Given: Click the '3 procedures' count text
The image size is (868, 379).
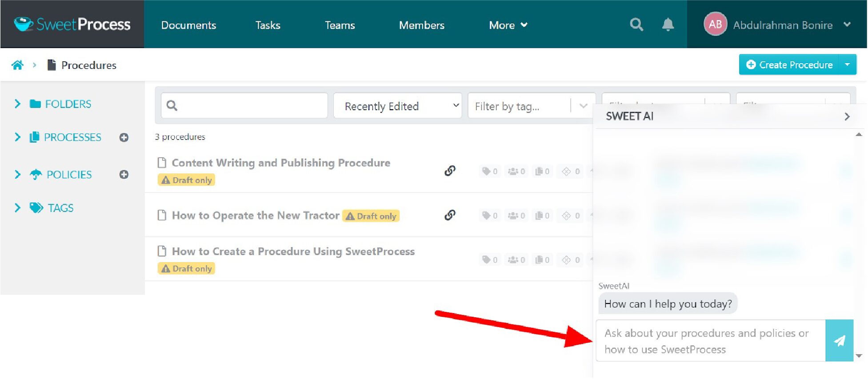Looking at the screenshot, I should (x=180, y=137).
